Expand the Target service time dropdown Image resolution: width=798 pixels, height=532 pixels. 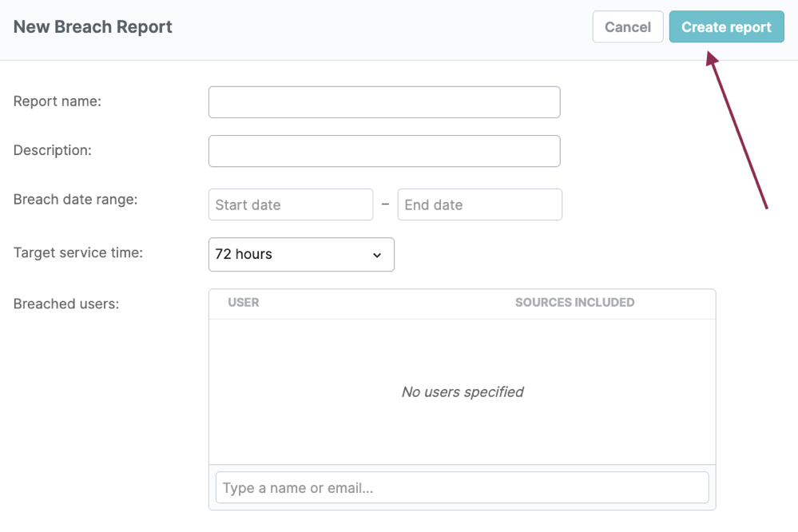pyautogui.click(x=301, y=255)
